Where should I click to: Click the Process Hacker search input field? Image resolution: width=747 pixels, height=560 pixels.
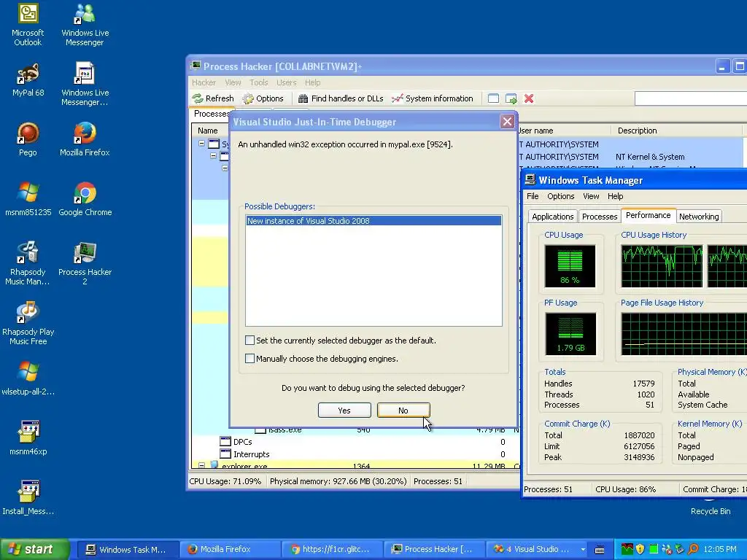(691, 98)
